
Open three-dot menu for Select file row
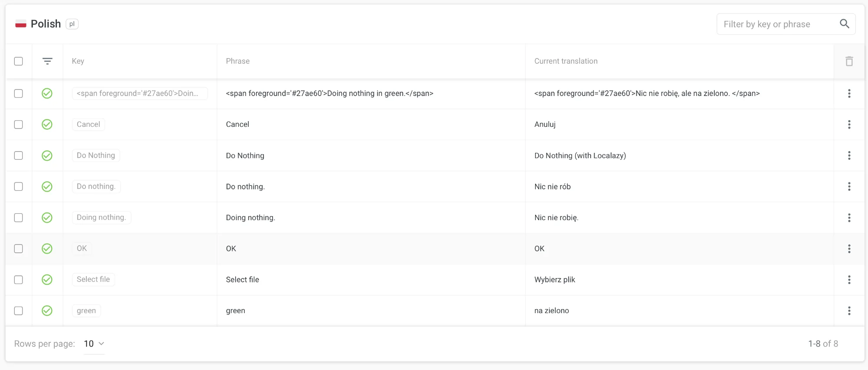click(x=849, y=280)
